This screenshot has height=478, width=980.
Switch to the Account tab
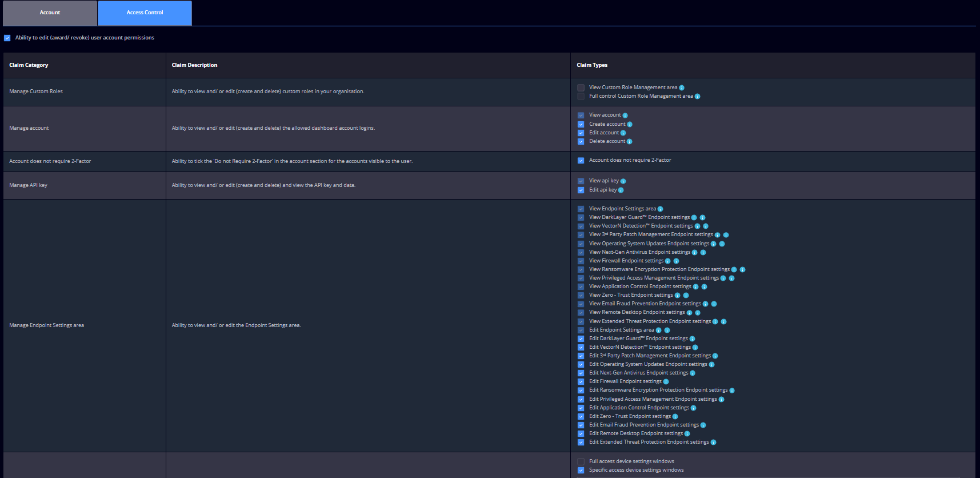point(50,13)
